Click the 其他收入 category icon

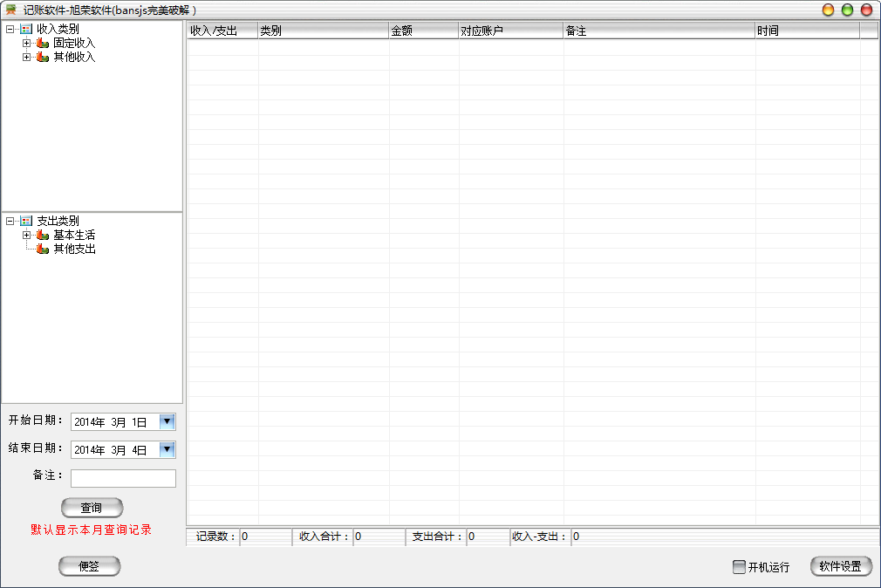pyautogui.click(x=43, y=58)
